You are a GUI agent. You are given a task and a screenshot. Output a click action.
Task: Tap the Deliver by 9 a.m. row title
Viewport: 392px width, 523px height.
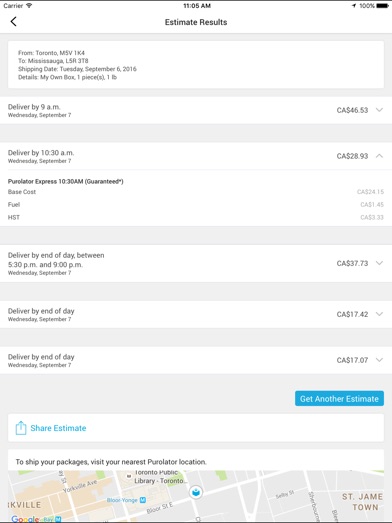(34, 107)
